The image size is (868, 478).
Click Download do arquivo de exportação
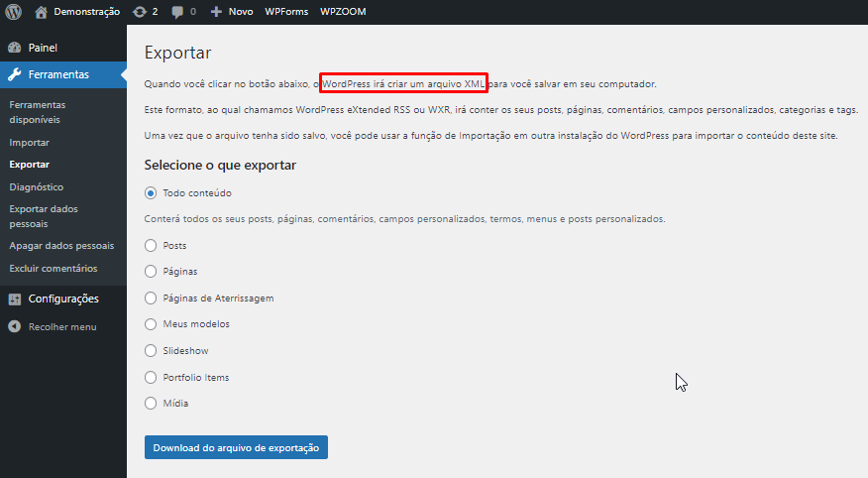pyautogui.click(x=236, y=447)
